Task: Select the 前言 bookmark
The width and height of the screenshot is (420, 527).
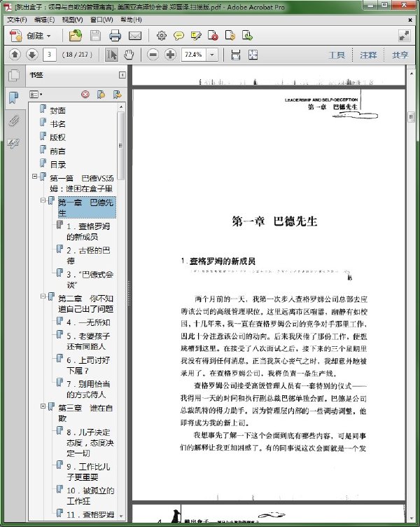Action: (x=57, y=151)
